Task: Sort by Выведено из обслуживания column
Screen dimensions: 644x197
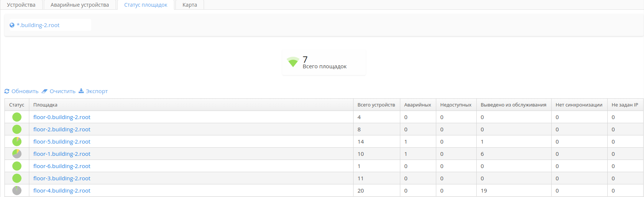Action: (x=513, y=105)
